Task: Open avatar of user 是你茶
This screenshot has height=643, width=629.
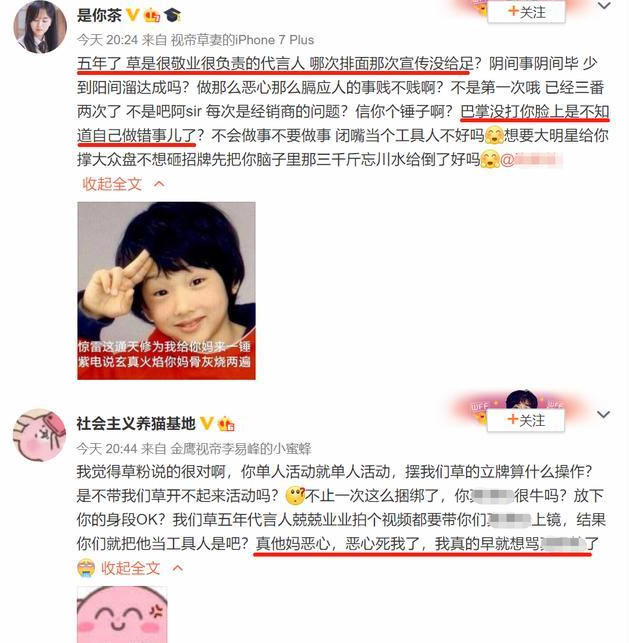Action: click(x=39, y=27)
